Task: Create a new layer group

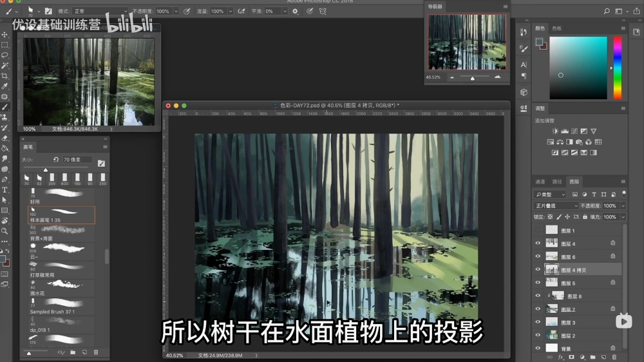Action: click(x=592, y=357)
